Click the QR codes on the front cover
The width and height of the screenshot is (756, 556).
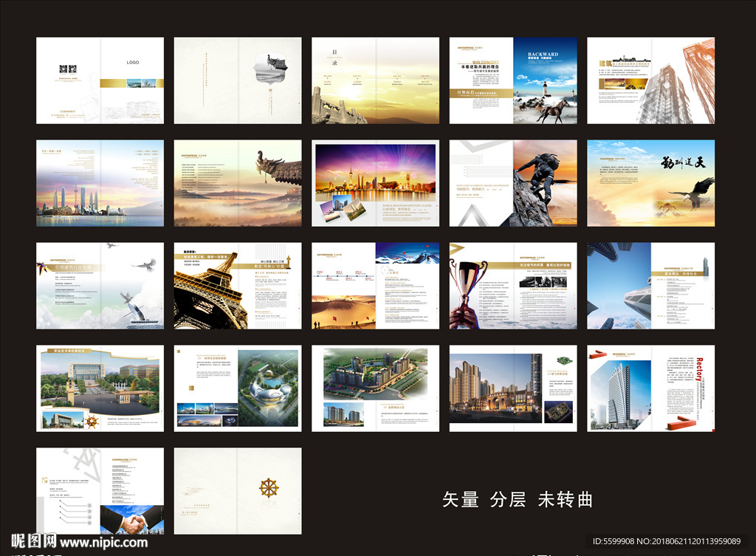pos(68,69)
